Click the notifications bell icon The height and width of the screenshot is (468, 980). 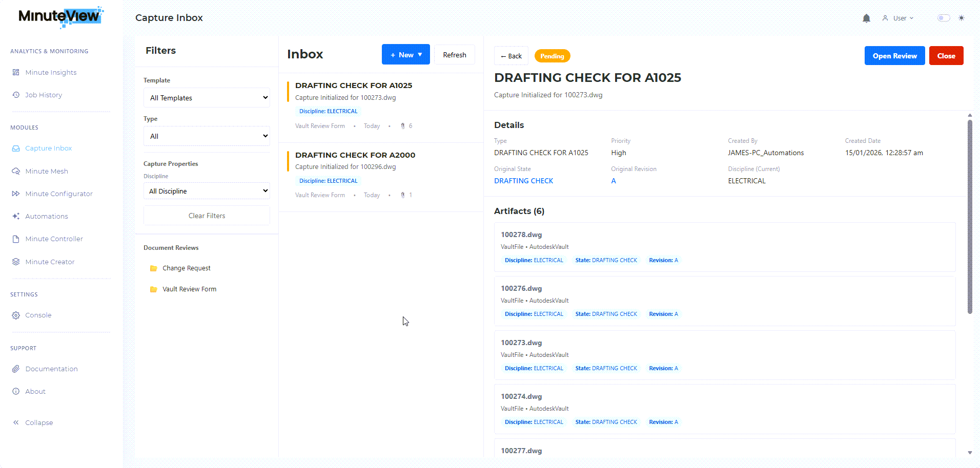pos(866,18)
